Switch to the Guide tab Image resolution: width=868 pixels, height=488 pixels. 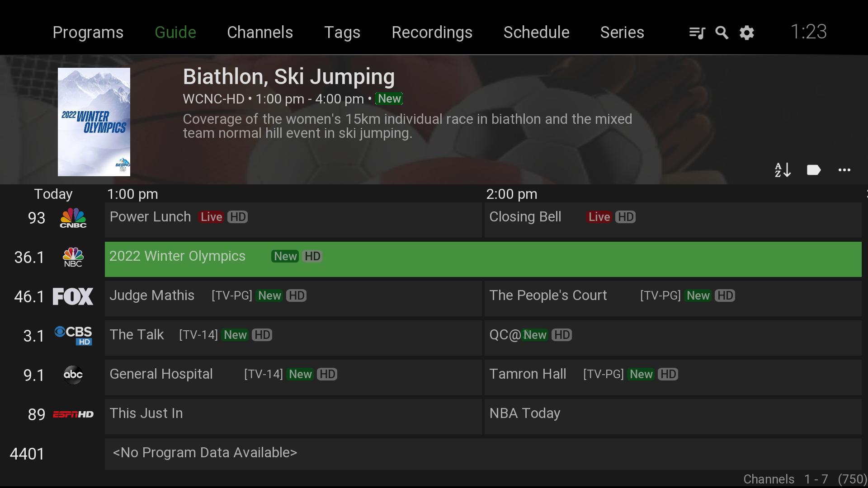click(x=175, y=33)
